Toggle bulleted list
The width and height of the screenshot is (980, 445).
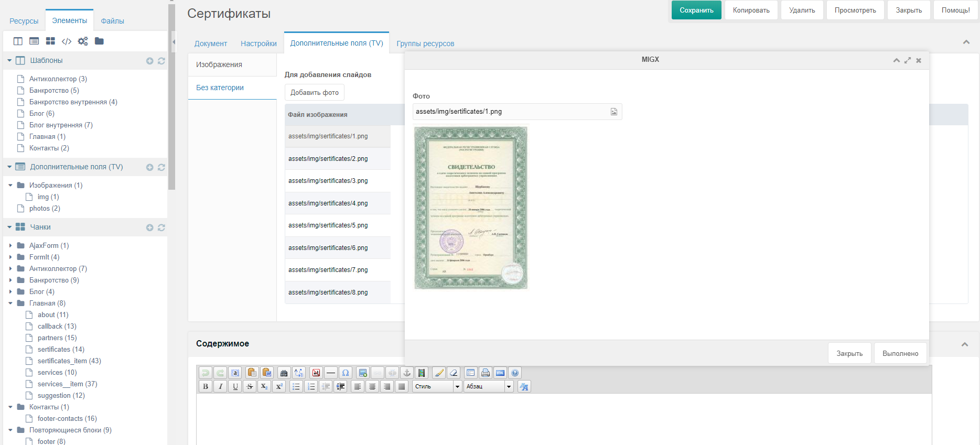296,386
